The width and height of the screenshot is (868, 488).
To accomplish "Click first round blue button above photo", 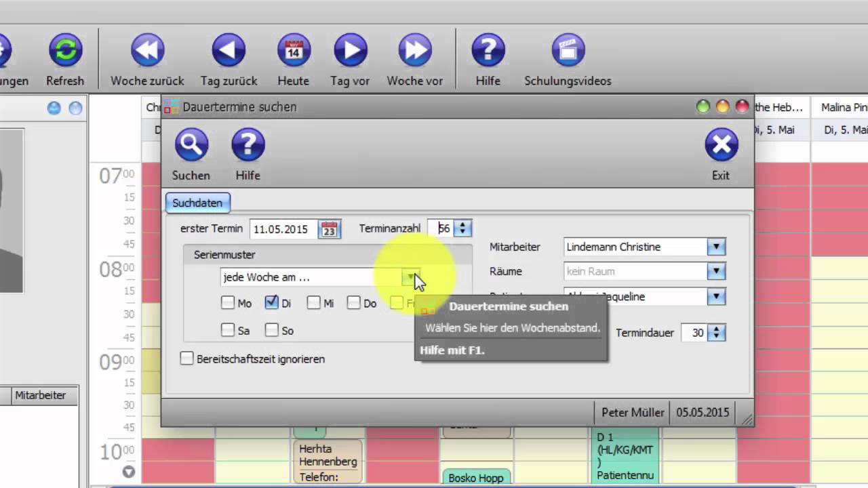I will (54, 108).
